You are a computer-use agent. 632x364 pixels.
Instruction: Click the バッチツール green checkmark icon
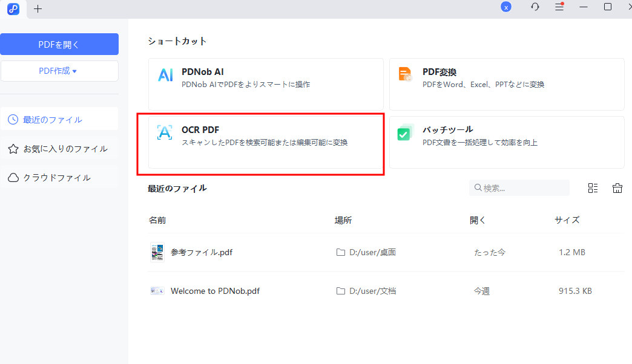405,133
